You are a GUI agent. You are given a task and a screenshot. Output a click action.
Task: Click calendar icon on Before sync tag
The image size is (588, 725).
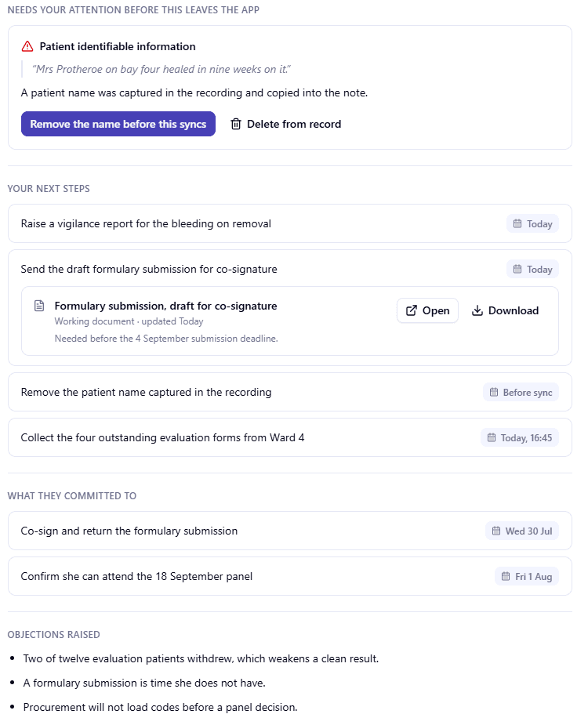coord(494,392)
